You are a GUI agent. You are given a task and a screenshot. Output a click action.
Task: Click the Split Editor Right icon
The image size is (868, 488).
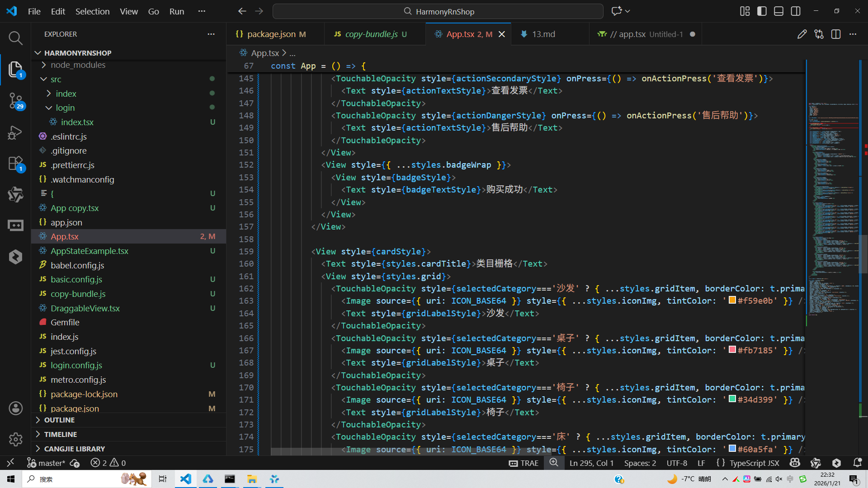coord(835,34)
